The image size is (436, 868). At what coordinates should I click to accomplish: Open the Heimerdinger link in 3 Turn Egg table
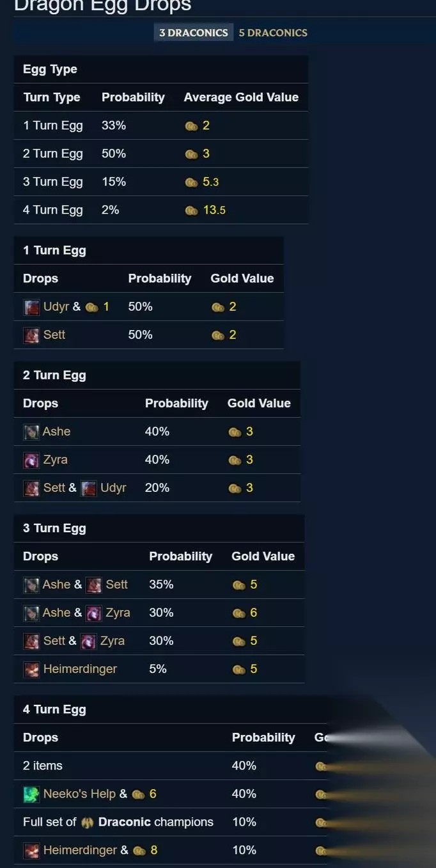(x=80, y=669)
